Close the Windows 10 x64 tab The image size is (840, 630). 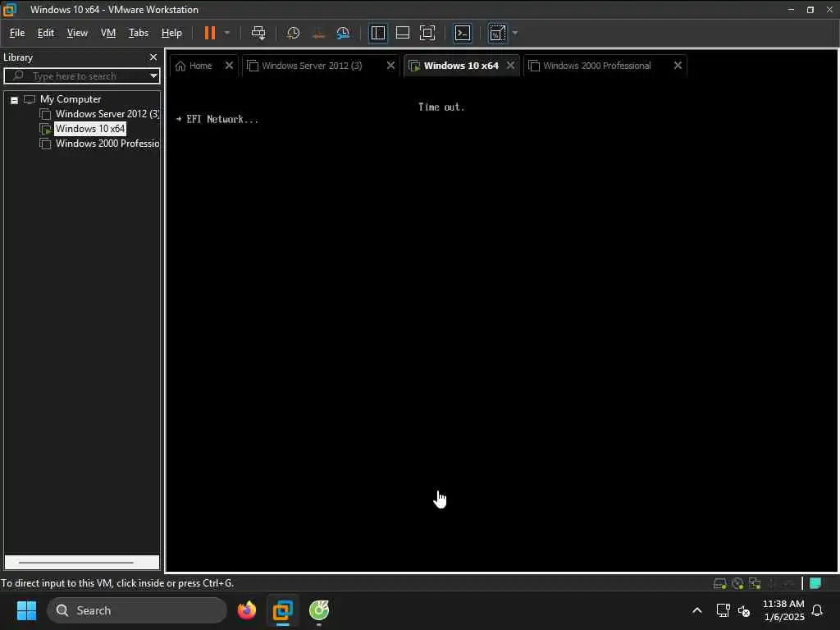pyautogui.click(x=510, y=66)
